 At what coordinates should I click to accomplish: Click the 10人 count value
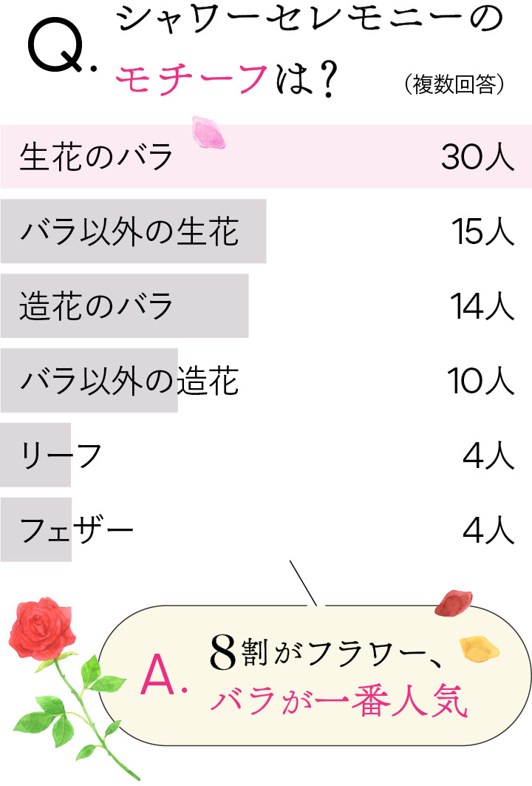click(480, 381)
